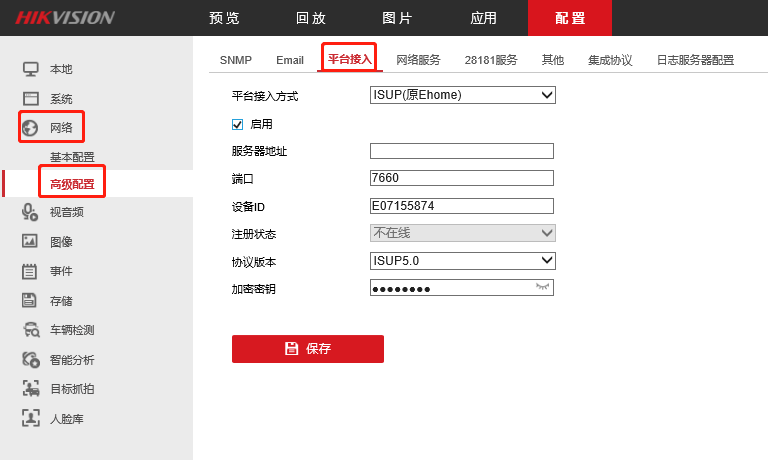Switch to the SNMP tab
768x460 pixels.
click(236, 60)
